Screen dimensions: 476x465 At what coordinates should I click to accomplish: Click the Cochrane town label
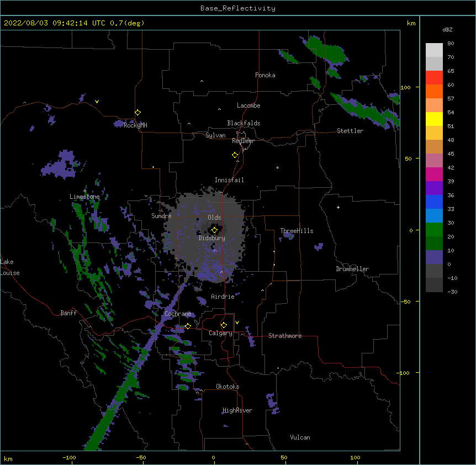pos(178,314)
